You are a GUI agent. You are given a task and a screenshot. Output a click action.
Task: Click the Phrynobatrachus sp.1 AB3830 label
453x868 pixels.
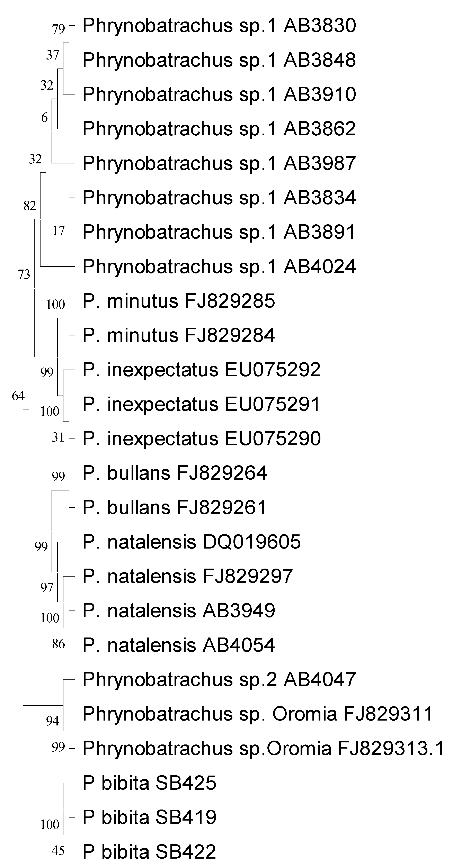coord(219,26)
